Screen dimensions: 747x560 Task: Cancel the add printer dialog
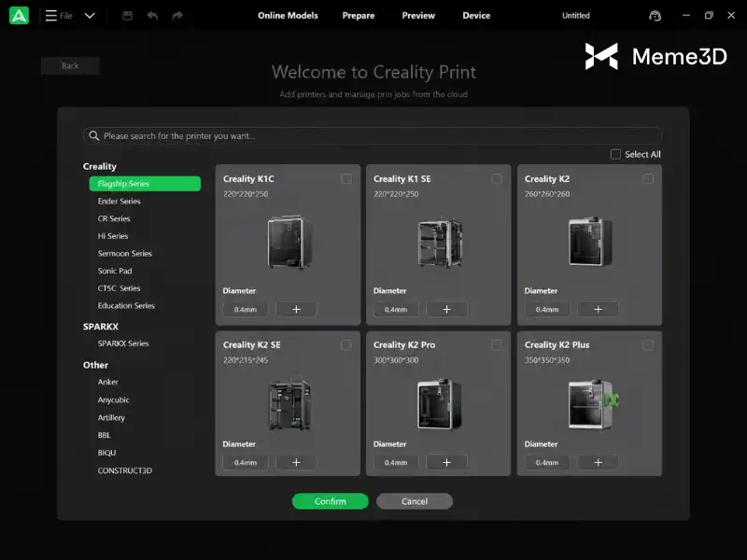pyautogui.click(x=415, y=501)
